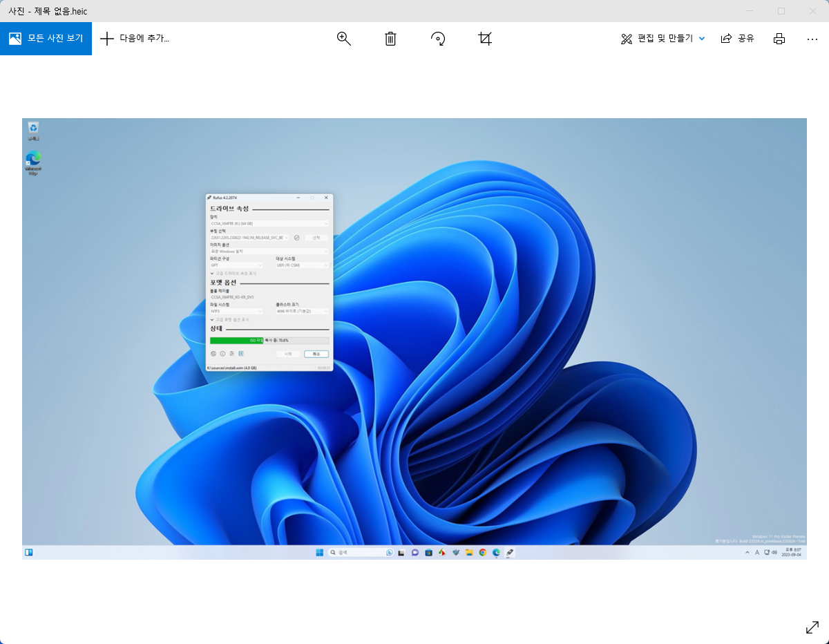829x644 pixels.
Task: Click Rufus log icon
Action: coord(240,353)
